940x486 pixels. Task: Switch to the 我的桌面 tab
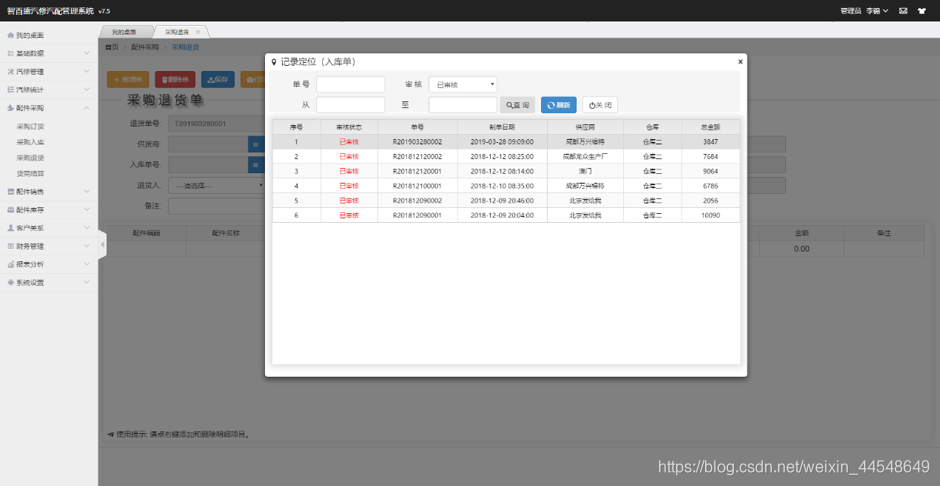[124, 32]
